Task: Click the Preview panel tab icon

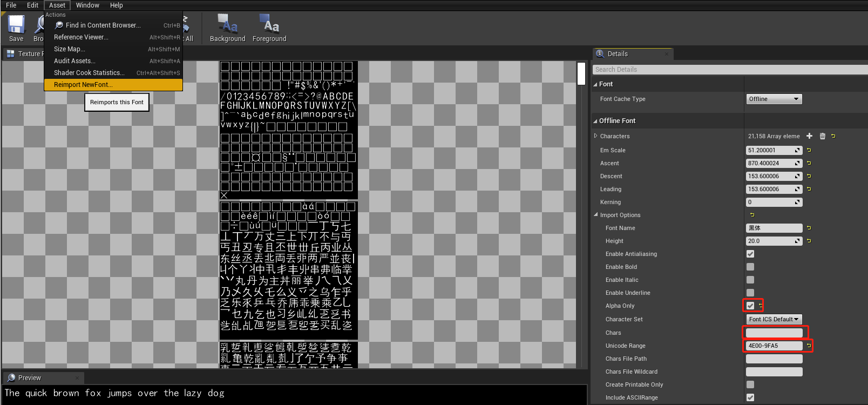Action: point(11,377)
